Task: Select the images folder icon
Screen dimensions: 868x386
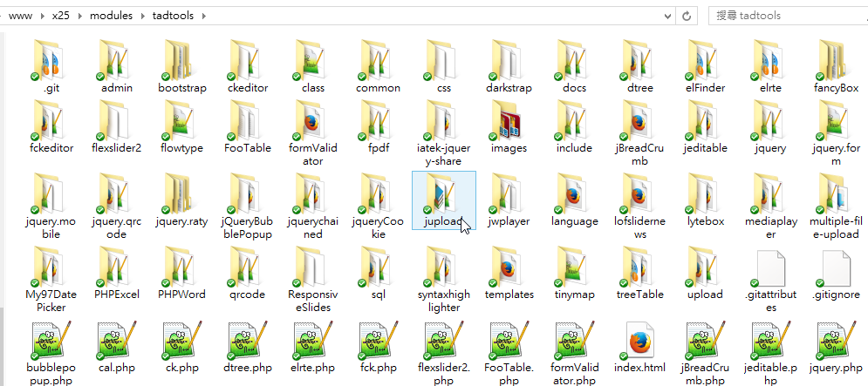Action: (509, 123)
